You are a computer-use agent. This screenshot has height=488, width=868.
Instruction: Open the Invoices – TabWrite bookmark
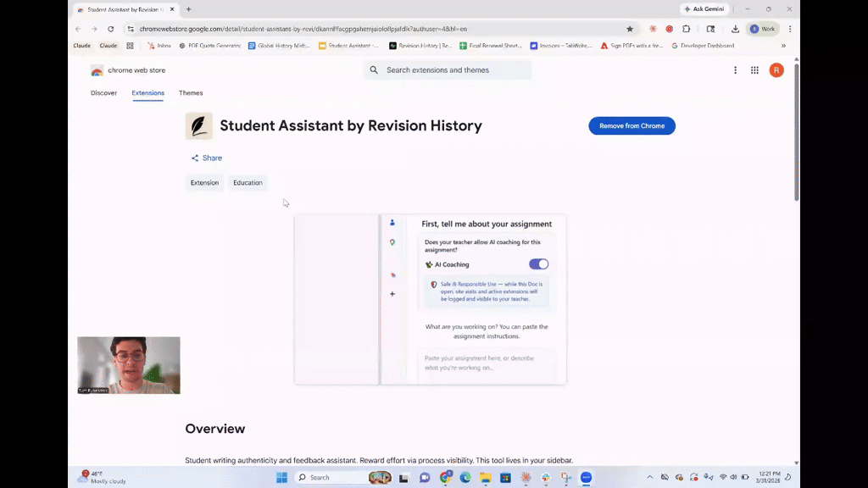tap(561, 46)
